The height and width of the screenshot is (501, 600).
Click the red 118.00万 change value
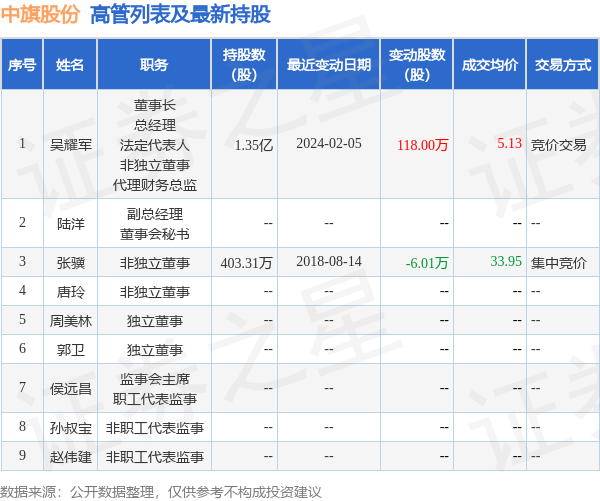[x=422, y=145]
